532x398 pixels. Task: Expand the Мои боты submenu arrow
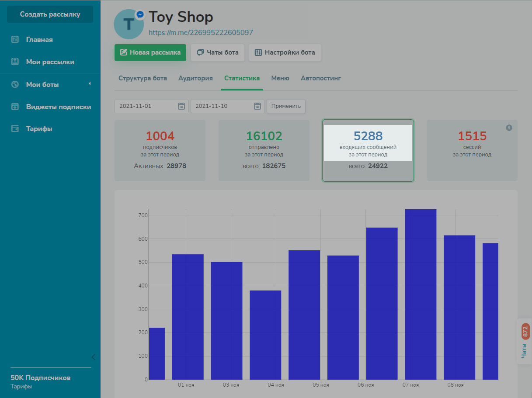[90, 84]
